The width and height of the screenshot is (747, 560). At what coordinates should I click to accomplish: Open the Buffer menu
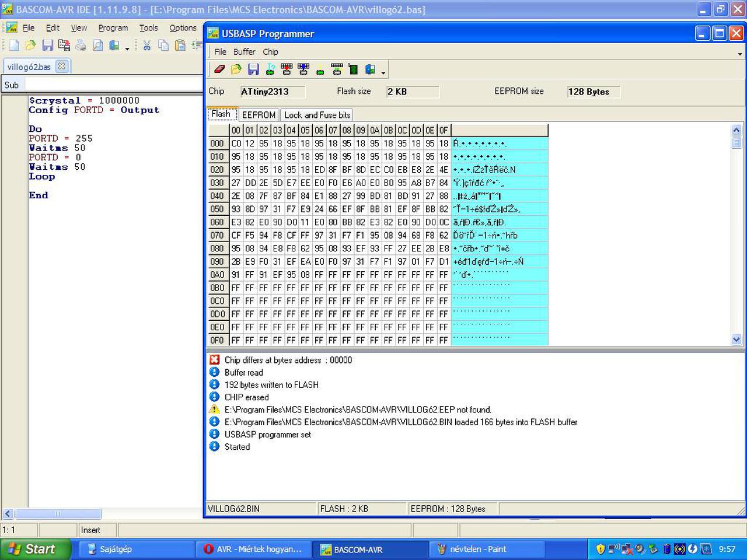pos(245,51)
